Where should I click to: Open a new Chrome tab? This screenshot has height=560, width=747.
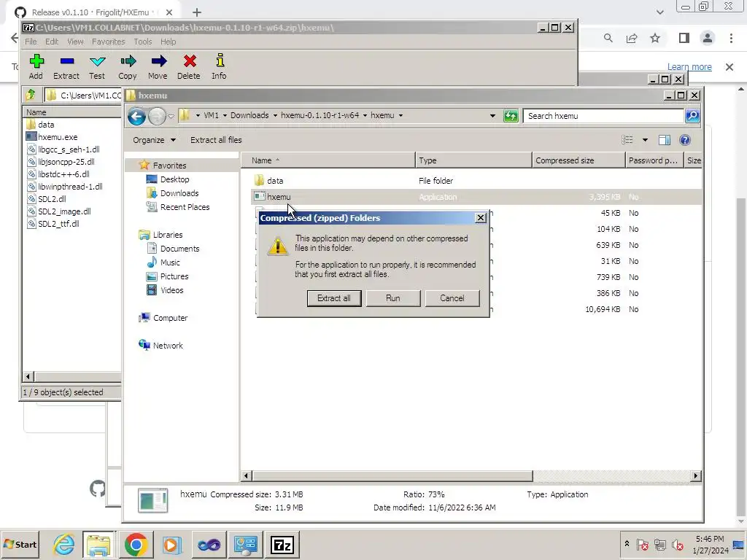tap(197, 12)
